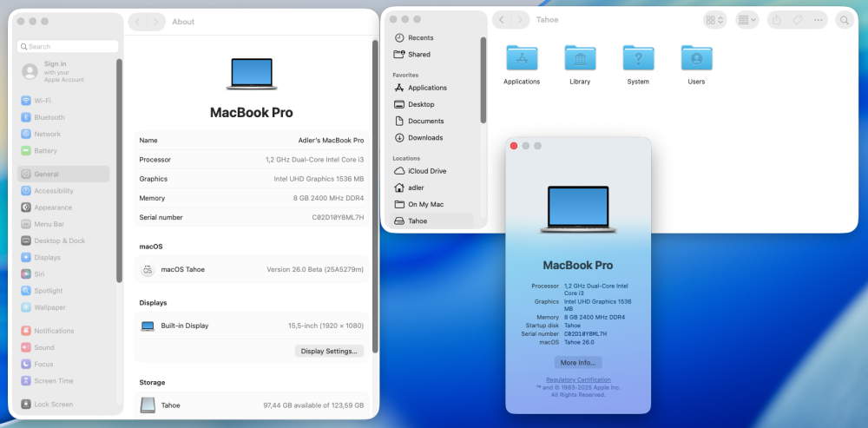The width and height of the screenshot is (868, 428).
Task: Open Wallpaper settings
Action: (x=63, y=307)
